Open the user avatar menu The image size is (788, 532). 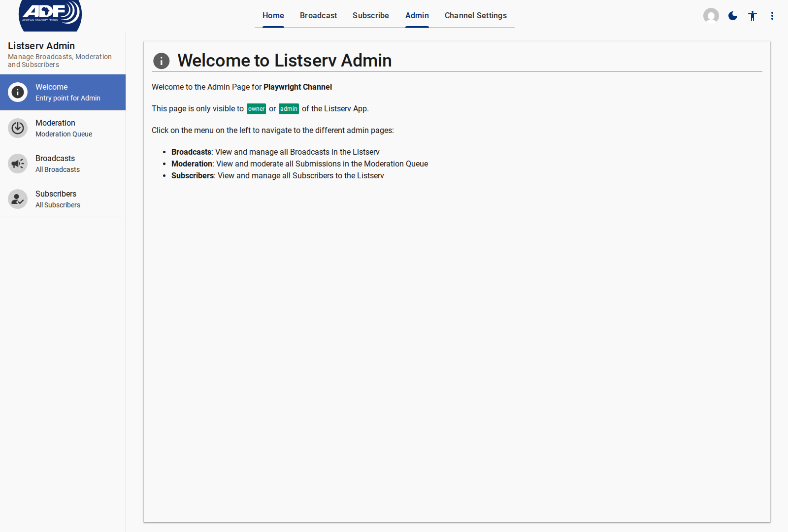(711, 16)
